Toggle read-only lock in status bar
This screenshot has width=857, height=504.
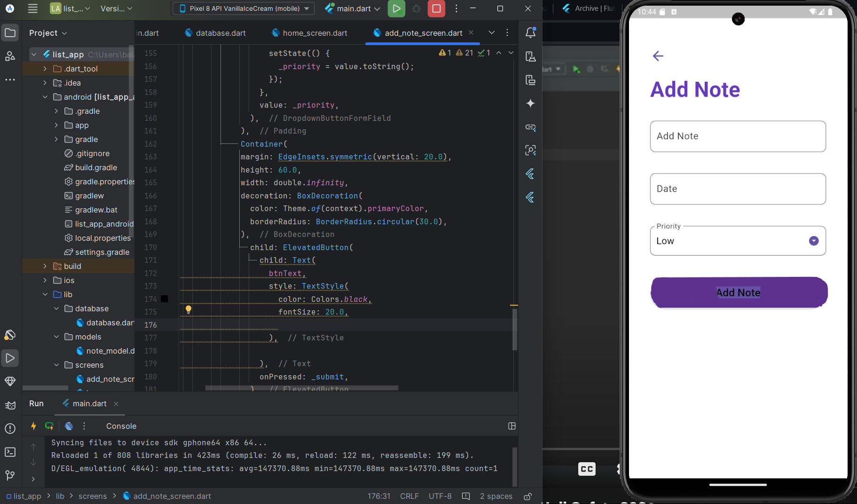tap(528, 496)
